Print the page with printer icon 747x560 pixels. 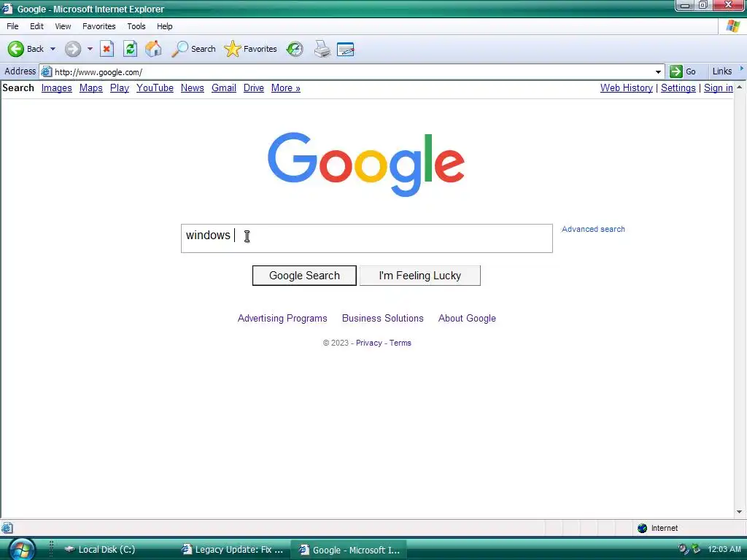click(x=322, y=49)
